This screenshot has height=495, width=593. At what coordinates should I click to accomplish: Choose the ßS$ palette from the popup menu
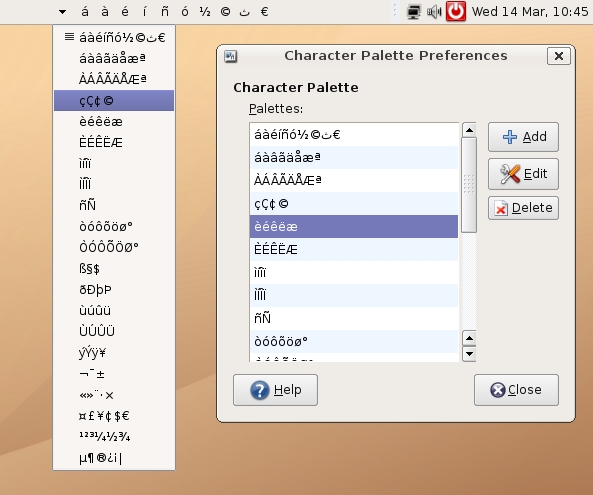coord(114,269)
